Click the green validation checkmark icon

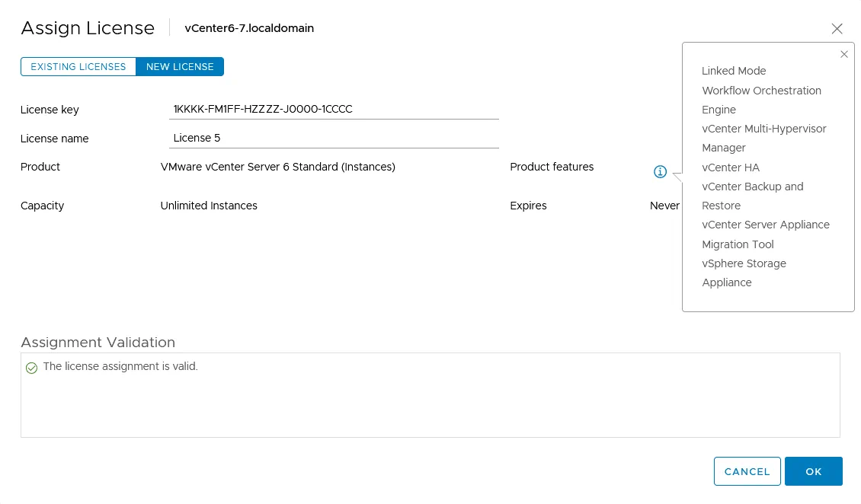(31, 368)
